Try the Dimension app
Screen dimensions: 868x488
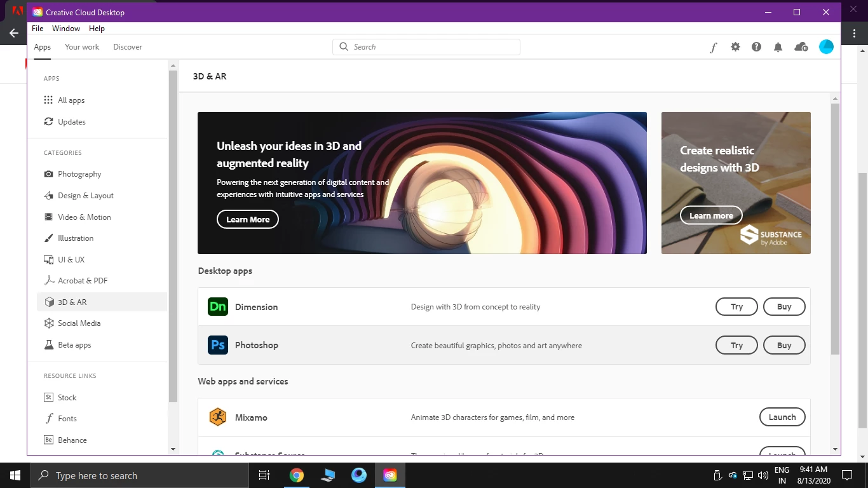click(736, 307)
